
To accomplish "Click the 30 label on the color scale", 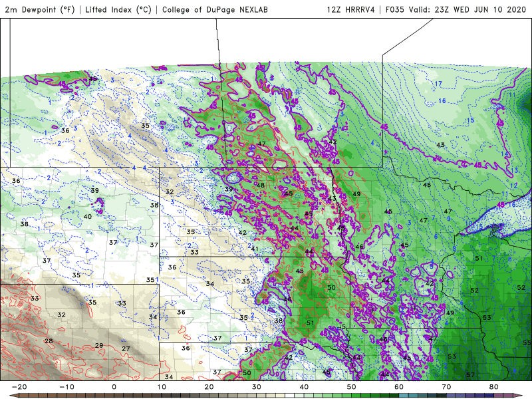I will (x=257, y=387).
